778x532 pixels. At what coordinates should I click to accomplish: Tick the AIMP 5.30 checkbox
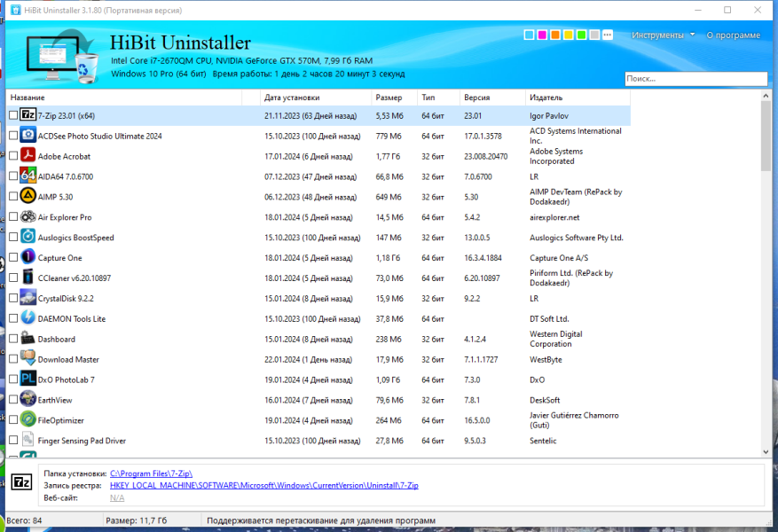13,196
